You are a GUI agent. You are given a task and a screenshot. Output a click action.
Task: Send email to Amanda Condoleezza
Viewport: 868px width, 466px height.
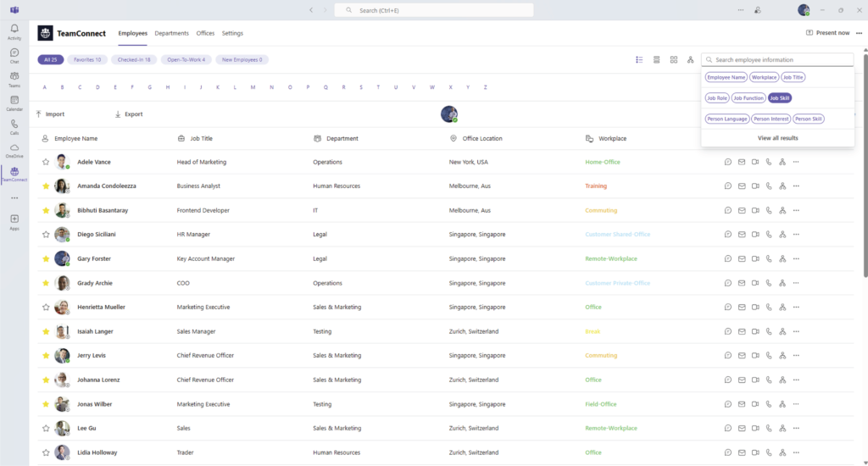(x=742, y=186)
